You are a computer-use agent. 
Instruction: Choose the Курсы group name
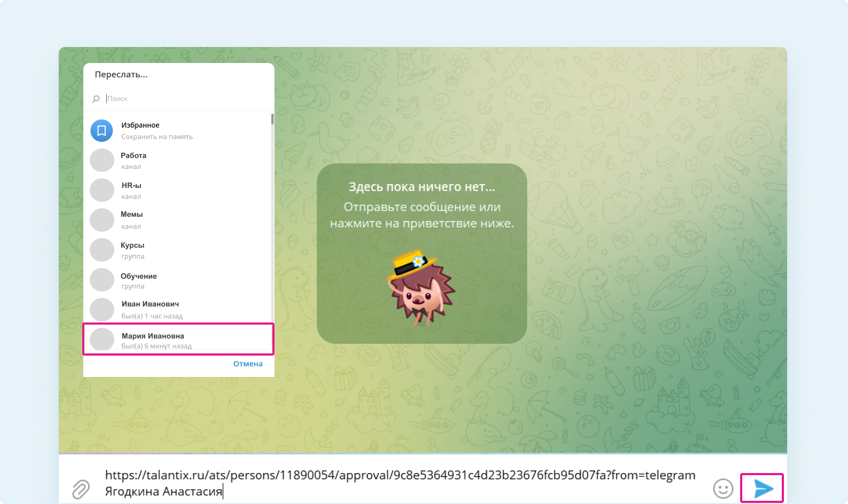(x=132, y=245)
